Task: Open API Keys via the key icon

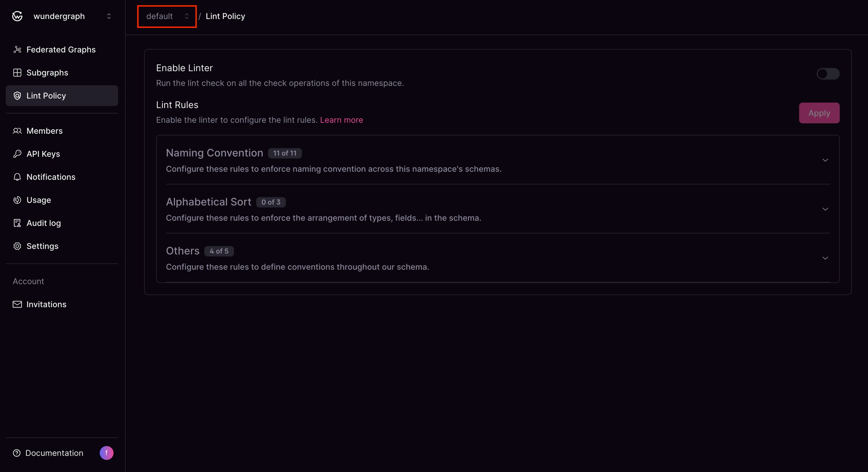Action: point(17,153)
